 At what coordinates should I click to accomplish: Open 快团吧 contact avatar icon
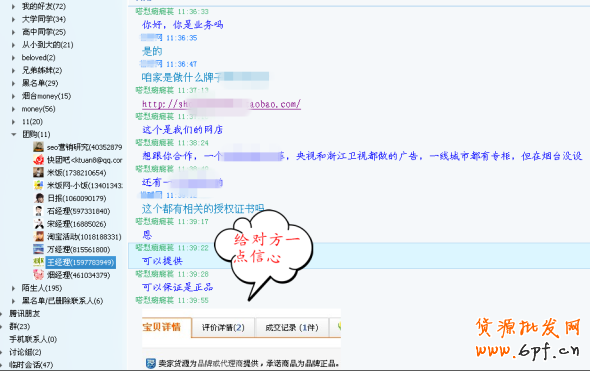point(38,160)
